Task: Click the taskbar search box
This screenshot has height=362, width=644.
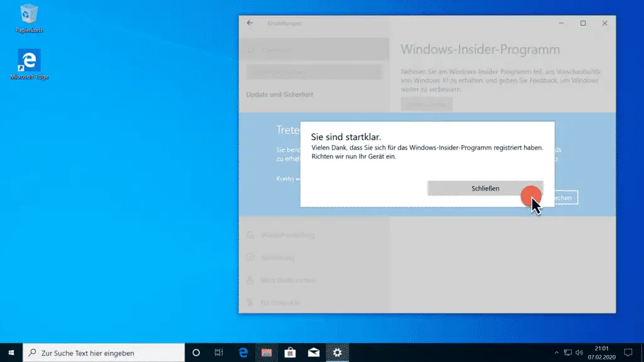Action: [x=104, y=353]
